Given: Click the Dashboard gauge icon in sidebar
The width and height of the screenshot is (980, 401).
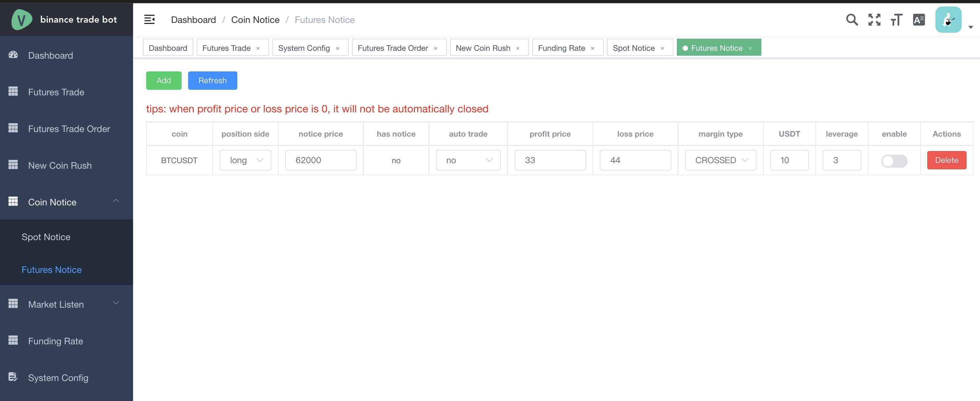Looking at the screenshot, I should tap(13, 55).
